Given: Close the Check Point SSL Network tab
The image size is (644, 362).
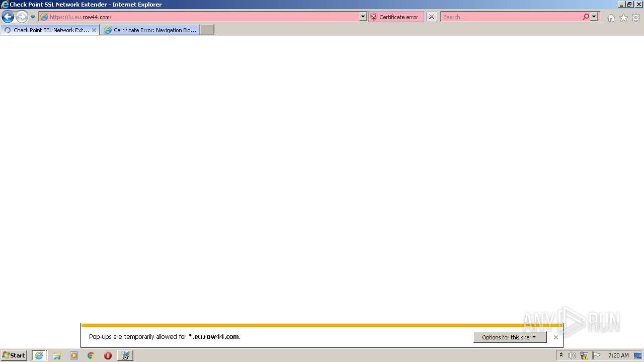Looking at the screenshot, I should coord(94,30).
